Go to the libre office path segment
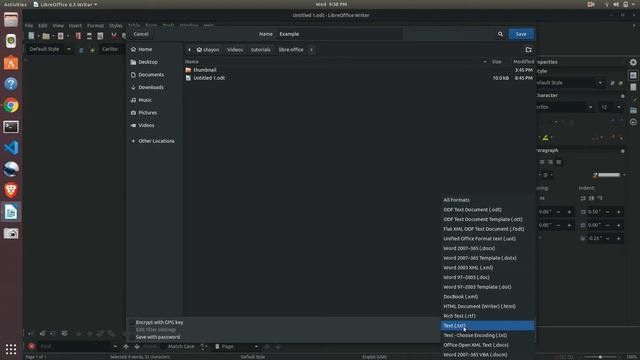The width and height of the screenshot is (640, 360). [x=291, y=50]
